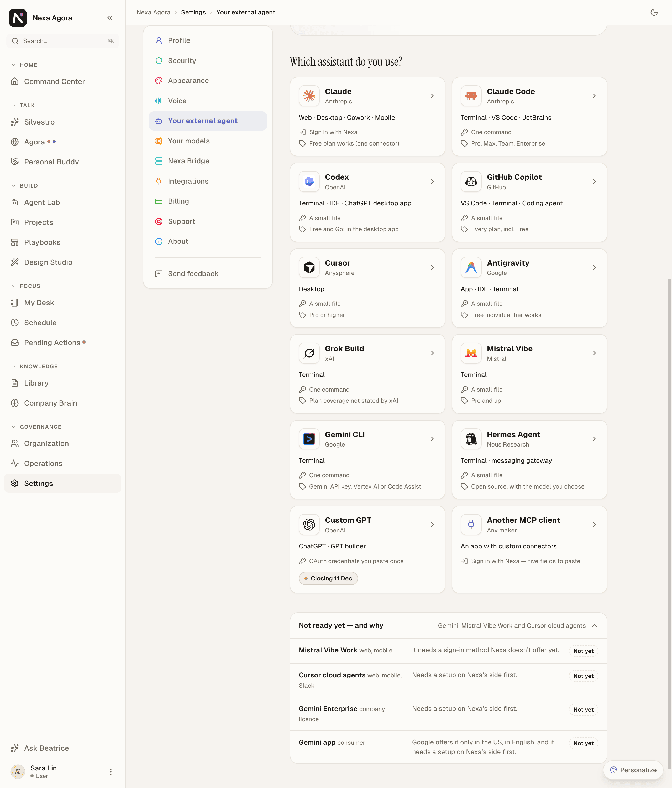Open Integrations settings
The height and width of the screenshot is (788, 672).
pos(208,181)
